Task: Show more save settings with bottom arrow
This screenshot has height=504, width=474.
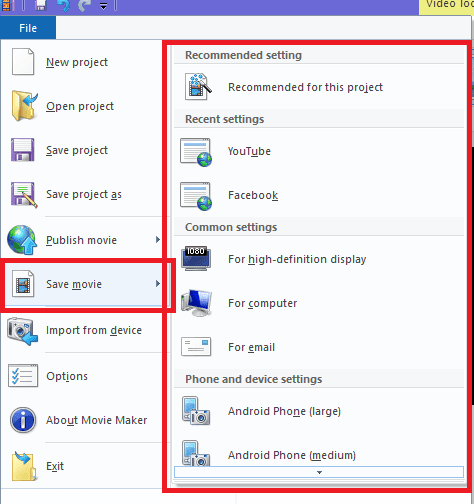Action: pyautogui.click(x=319, y=472)
